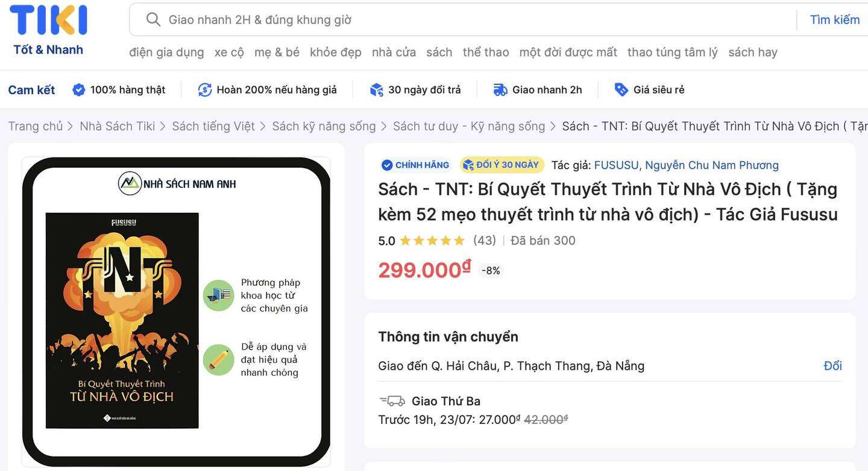
Task: Click the search magnifier icon
Action: click(x=153, y=19)
